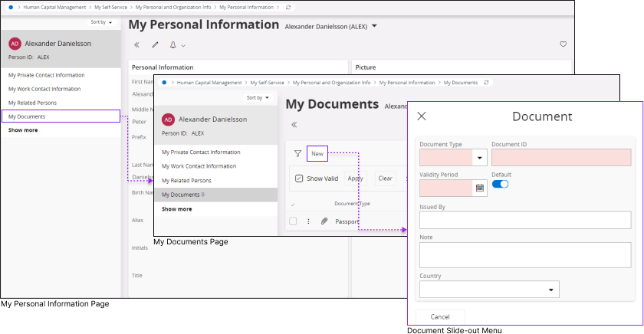Screen dimensions: 644x334
Task: Click Cancel in the Document dialog
Action: point(440,316)
